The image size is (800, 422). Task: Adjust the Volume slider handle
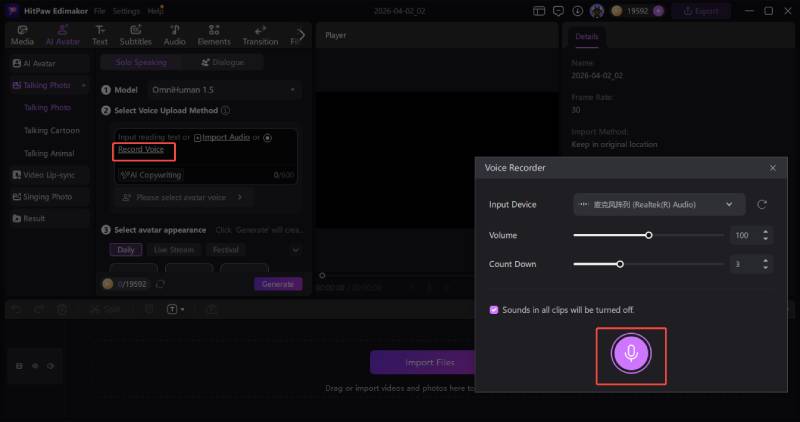649,235
